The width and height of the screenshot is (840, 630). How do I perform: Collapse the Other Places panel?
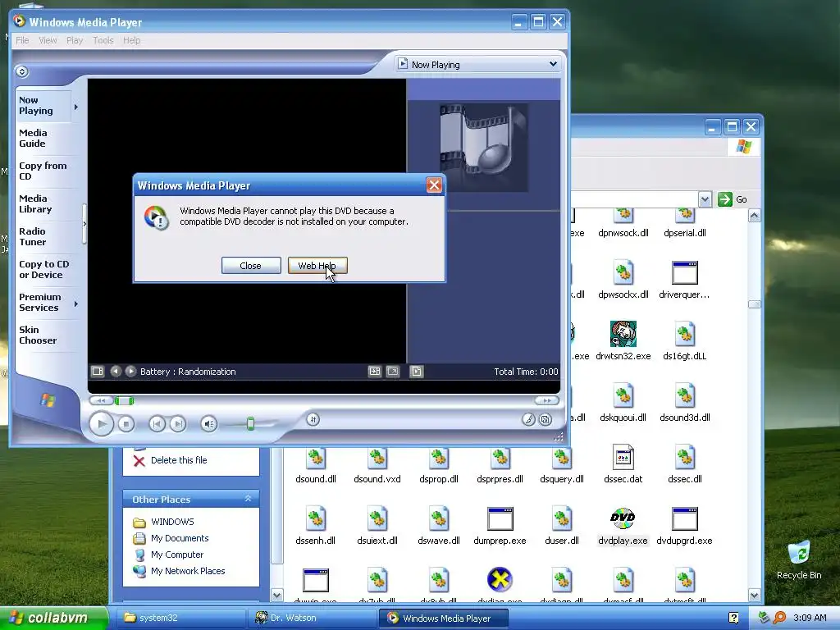coord(248,499)
